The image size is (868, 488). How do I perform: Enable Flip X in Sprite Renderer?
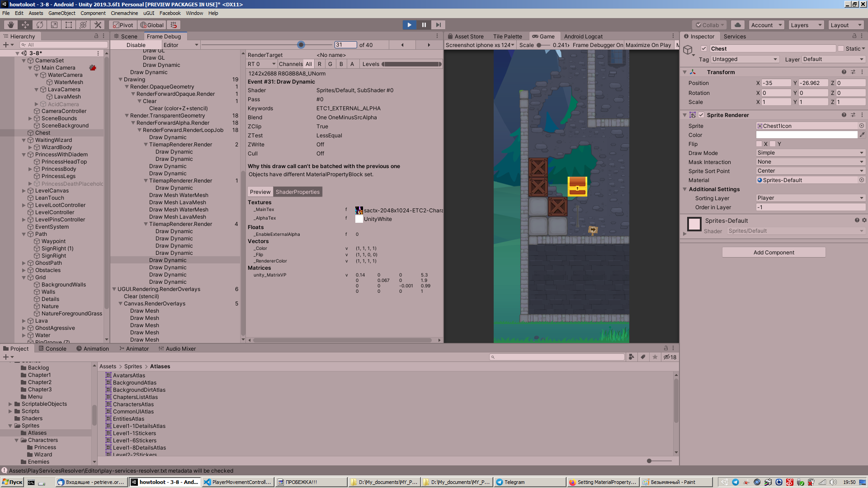pyautogui.click(x=760, y=144)
